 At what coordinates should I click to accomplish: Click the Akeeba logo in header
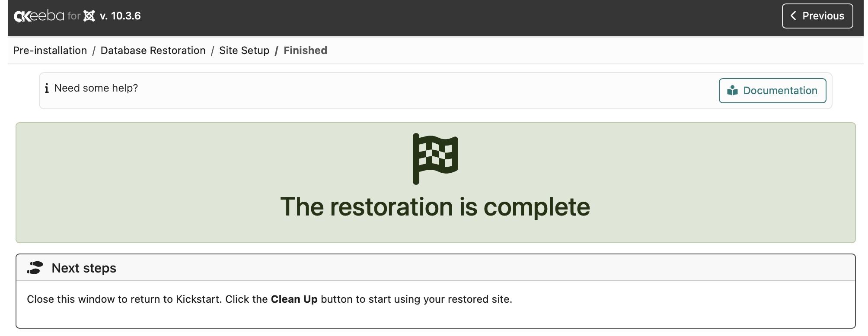point(39,16)
